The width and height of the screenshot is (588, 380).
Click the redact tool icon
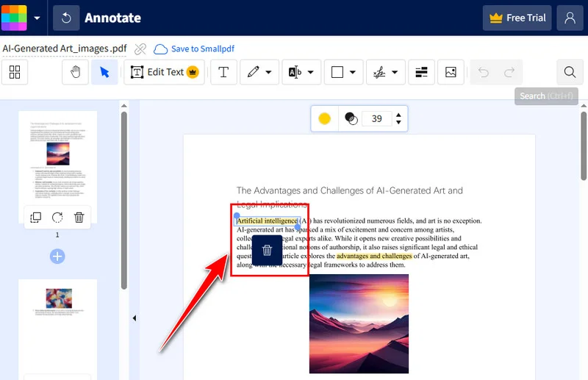(x=421, y=72)
